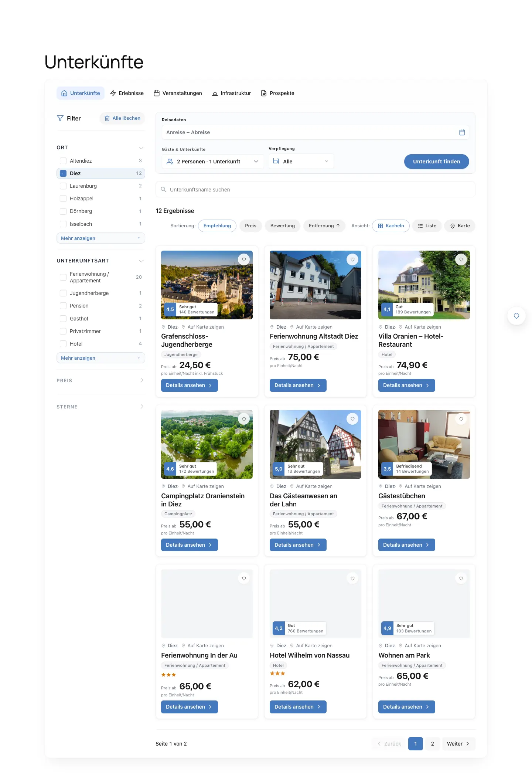Viewport: 532px width, 784px height.
Task: View details of Wohnen am Park
Action: pos(406,707)
